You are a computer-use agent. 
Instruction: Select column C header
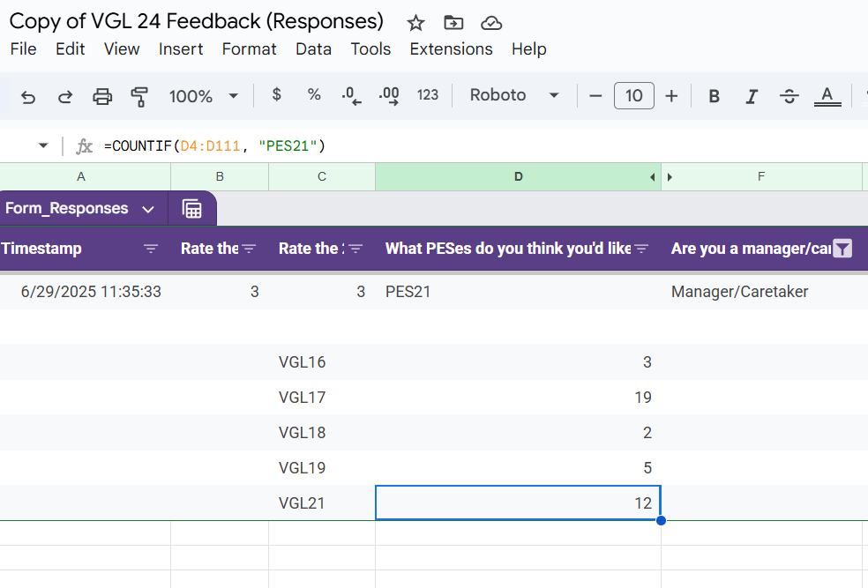(322, 177)
